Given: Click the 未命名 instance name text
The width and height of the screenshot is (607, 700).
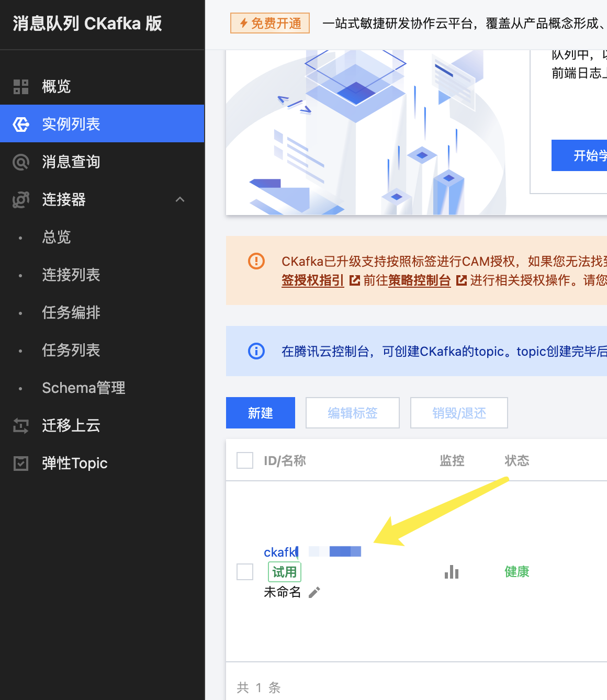Looking at the screenshot, I should 283,592.
